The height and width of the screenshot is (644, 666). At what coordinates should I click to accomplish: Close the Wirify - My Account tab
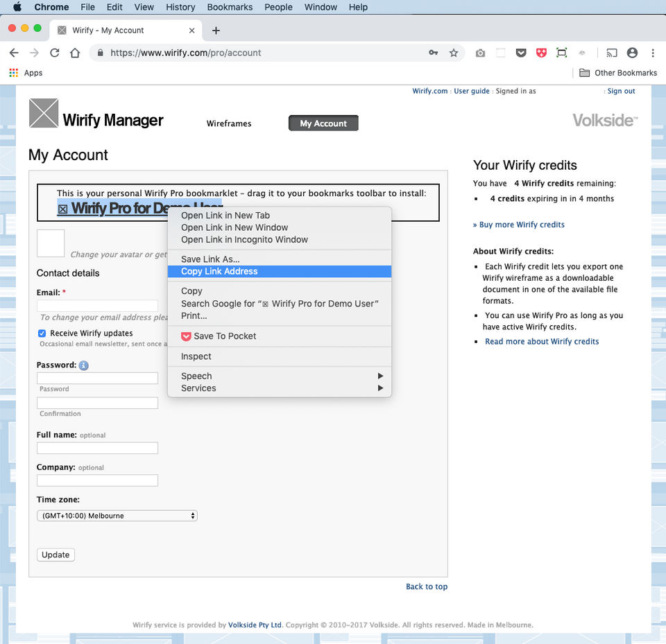click(x=192, y=31)
